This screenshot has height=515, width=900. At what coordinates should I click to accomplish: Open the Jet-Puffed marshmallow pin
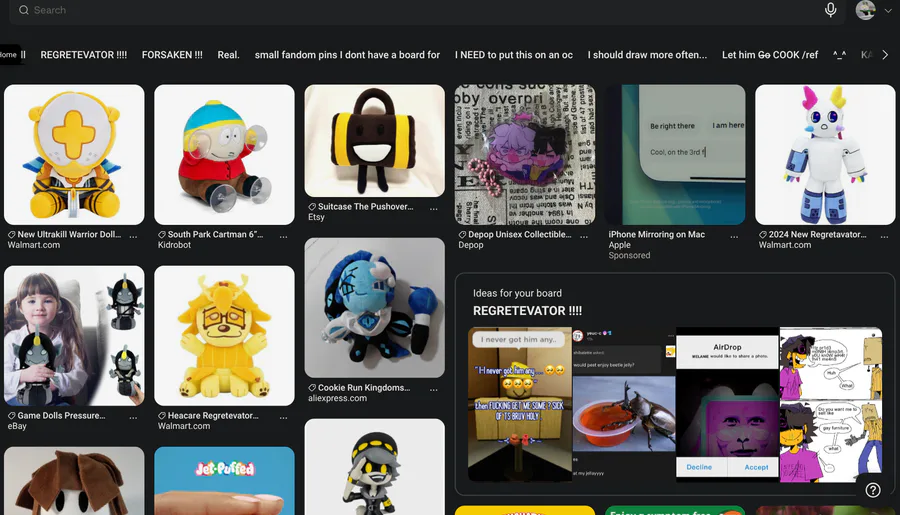click(224, 481)
